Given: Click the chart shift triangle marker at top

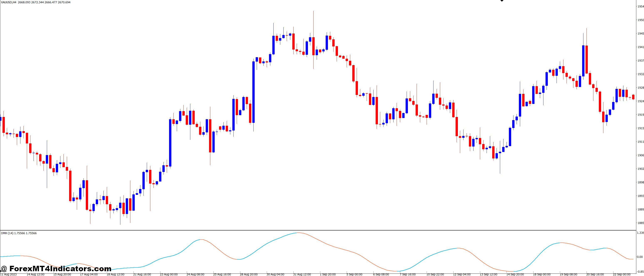Looking at the screenshot, I should coord(502,1).
